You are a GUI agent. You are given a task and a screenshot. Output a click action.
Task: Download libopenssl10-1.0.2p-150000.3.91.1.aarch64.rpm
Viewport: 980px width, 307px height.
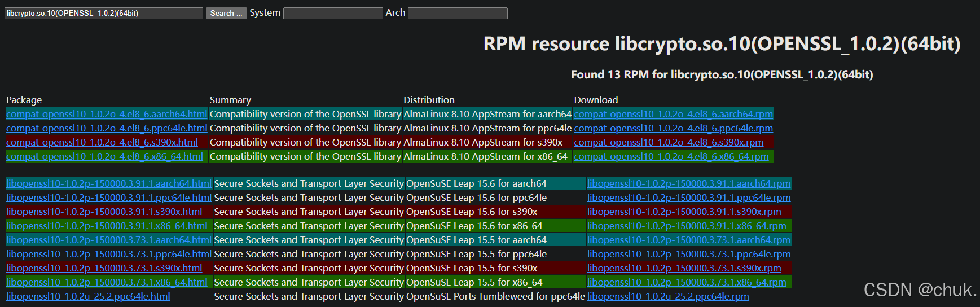tap(689, 183)
